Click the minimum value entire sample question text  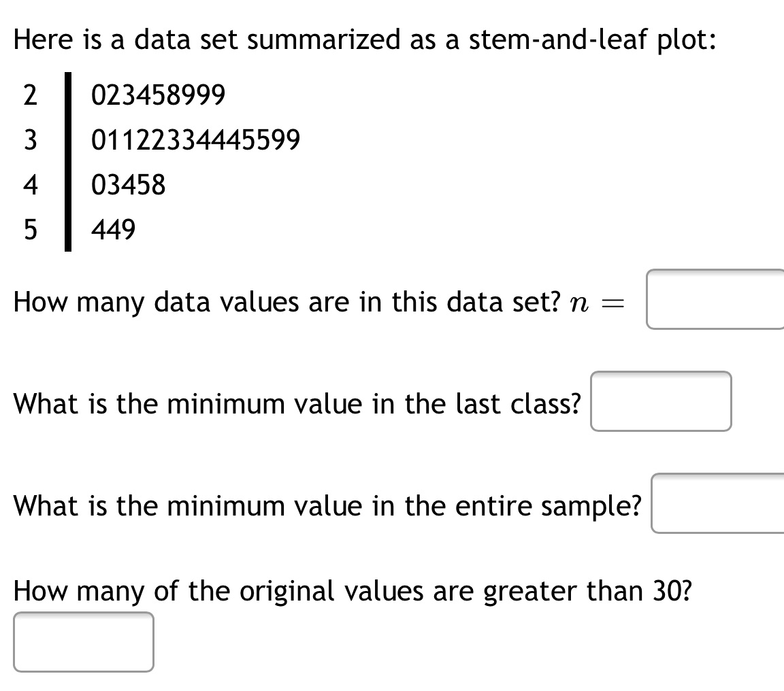coord(327,505)
